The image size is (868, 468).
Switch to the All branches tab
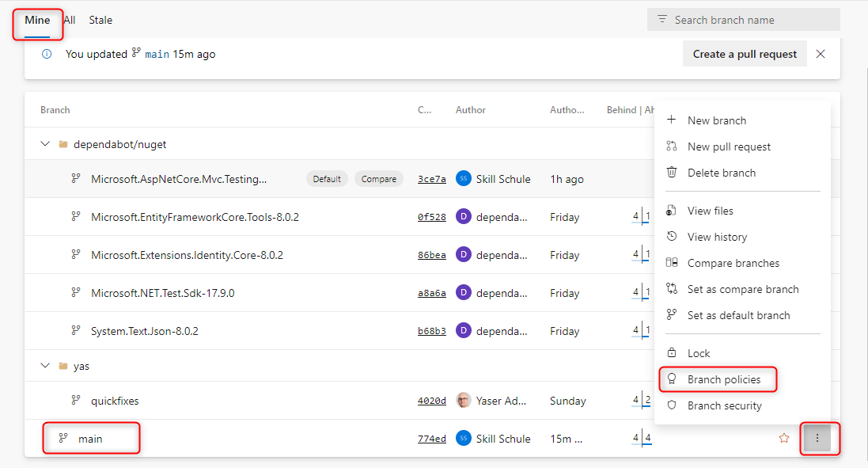pyautogui.click(x=70, y=20)
